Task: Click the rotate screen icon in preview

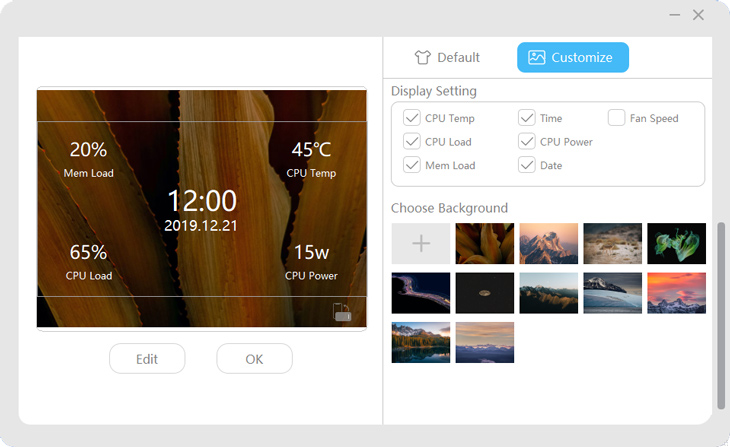Action: coord(342,312)
